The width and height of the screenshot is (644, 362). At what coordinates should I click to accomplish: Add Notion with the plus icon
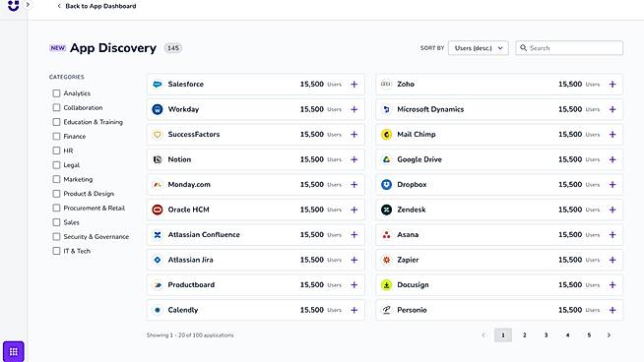pyautogui.click(x=354, y=159)
